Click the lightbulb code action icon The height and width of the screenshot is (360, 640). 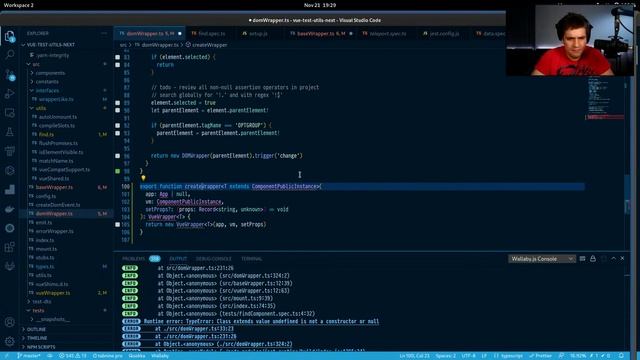143,178
